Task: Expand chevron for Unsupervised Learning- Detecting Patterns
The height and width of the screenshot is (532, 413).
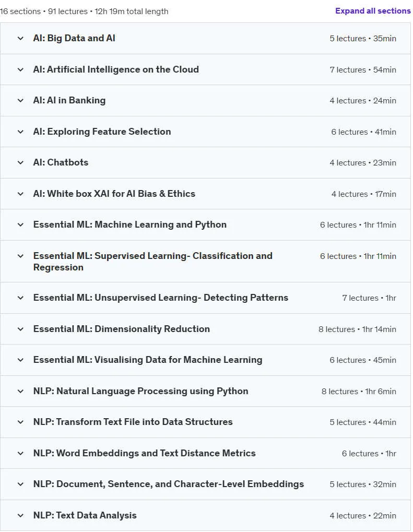Action: point(20,298)
